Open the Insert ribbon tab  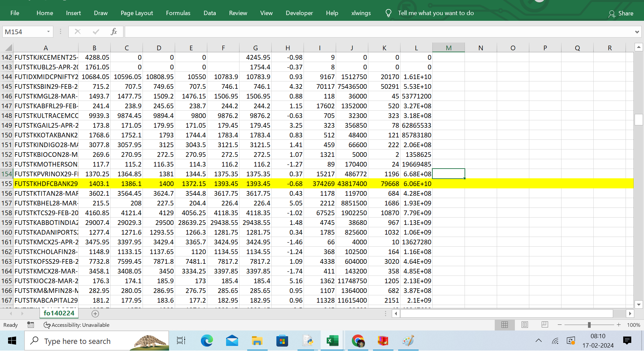point(73,13)
